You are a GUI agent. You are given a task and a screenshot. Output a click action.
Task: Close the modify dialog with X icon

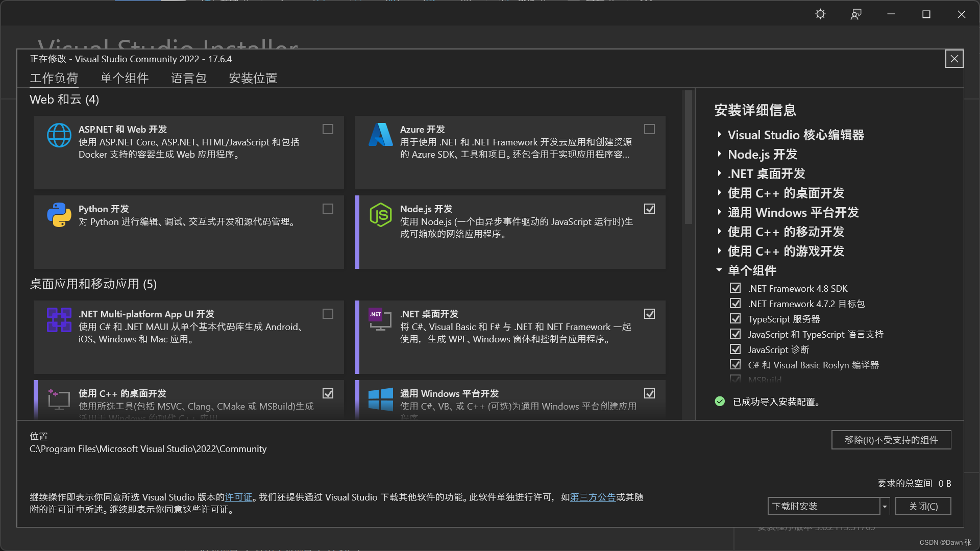click(x=954, y=59)
